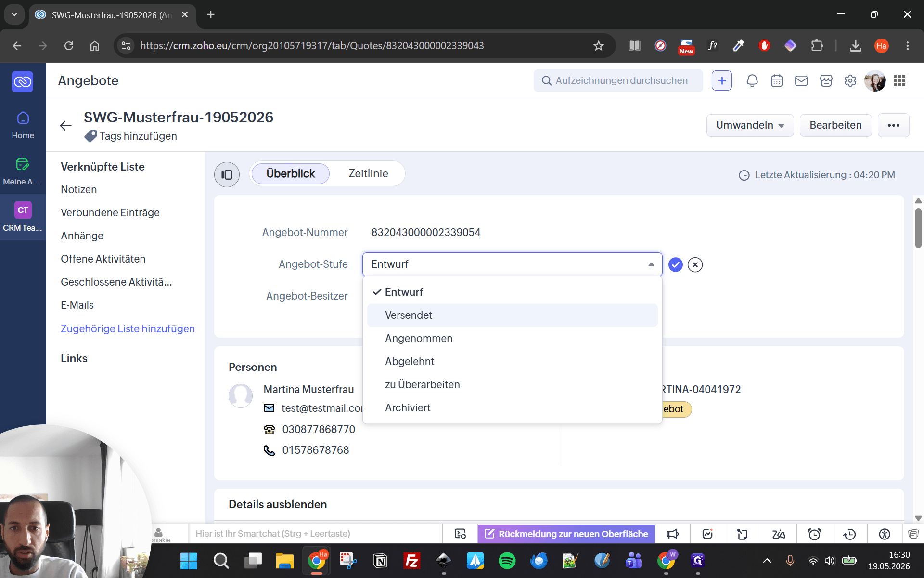Toggle the sidebar panel icon next to Überblick
The height and width of the screenshot is (578, 924).
(227, 174)
